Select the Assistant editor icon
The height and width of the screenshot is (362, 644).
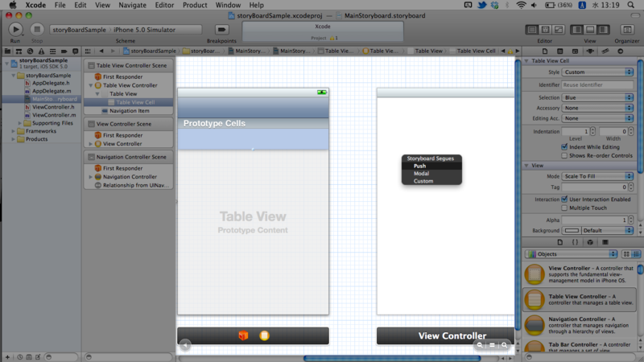point(546,30)
